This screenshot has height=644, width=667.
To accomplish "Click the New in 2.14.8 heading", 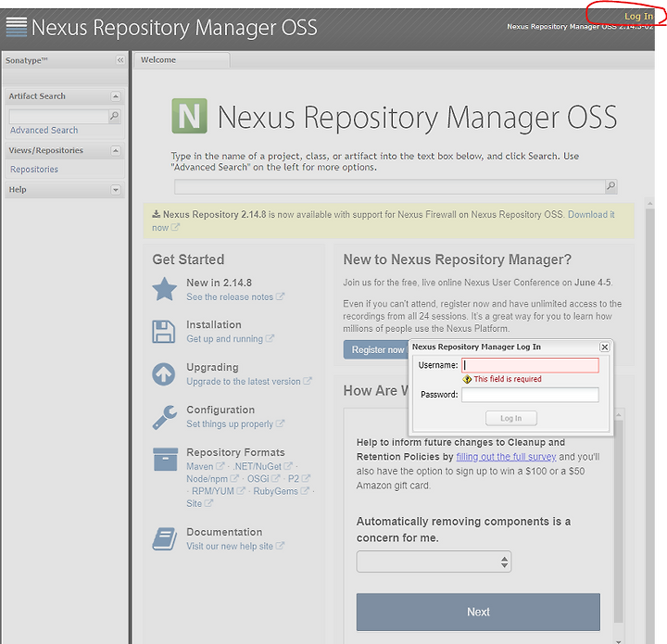I will 219,283.
